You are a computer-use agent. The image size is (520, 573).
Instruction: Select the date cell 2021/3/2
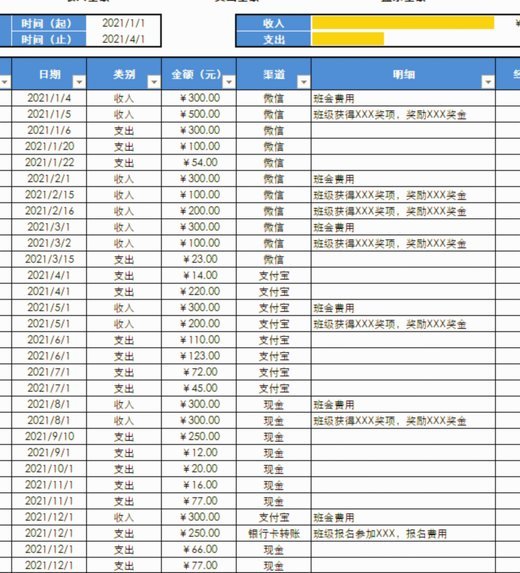49,243
